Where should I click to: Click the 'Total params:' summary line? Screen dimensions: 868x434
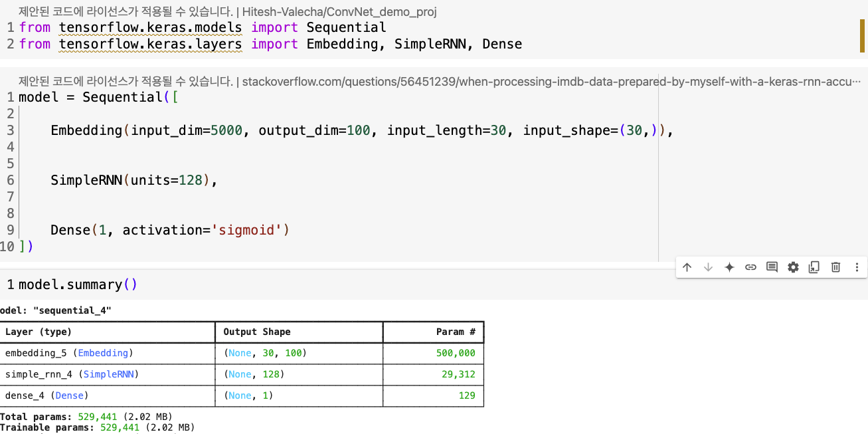coord(86,417)
